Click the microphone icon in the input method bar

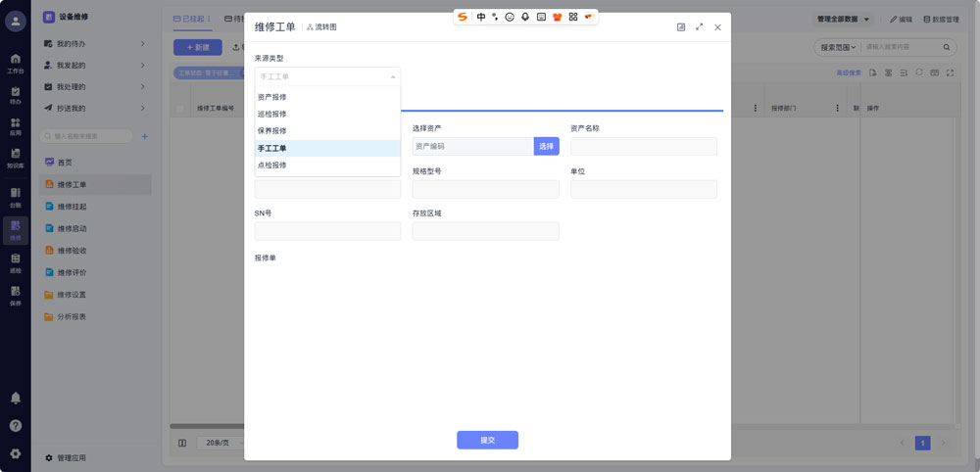pyautogui.click(x=525, y=17)
